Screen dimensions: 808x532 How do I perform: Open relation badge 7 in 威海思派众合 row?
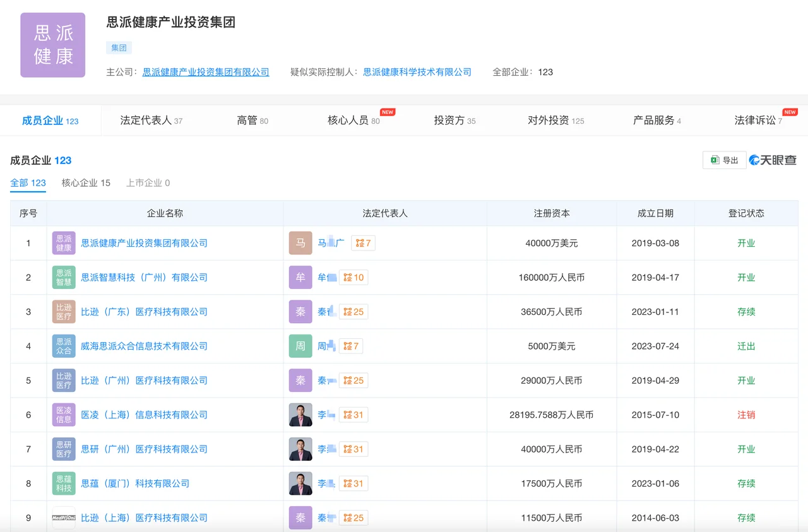[x=351, y=346]
